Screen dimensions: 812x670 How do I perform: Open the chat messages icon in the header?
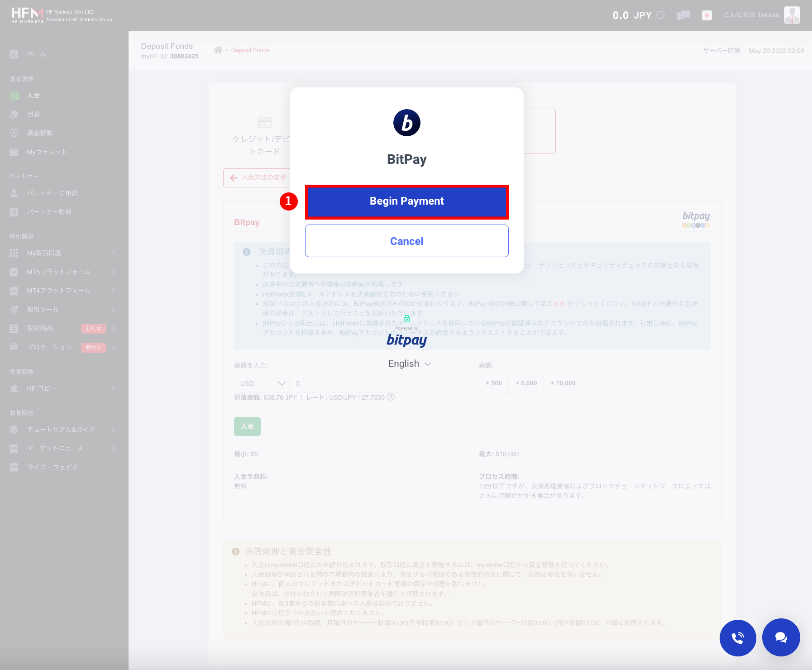click(683, 15)
